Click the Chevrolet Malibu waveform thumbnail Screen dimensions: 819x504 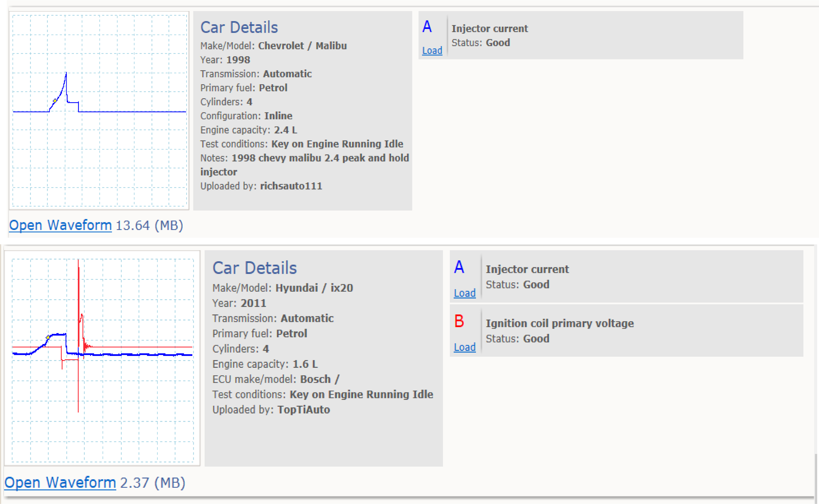tap(99, 111)
